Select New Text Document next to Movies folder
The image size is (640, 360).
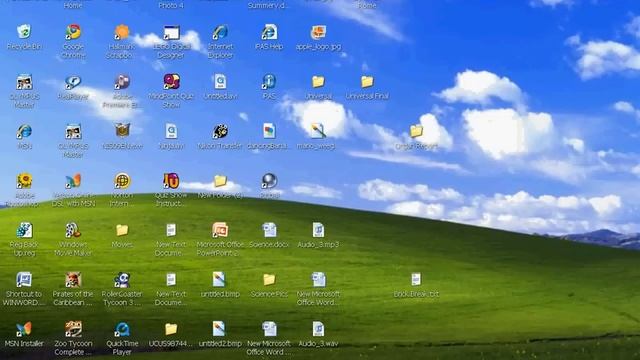point(171,230)
